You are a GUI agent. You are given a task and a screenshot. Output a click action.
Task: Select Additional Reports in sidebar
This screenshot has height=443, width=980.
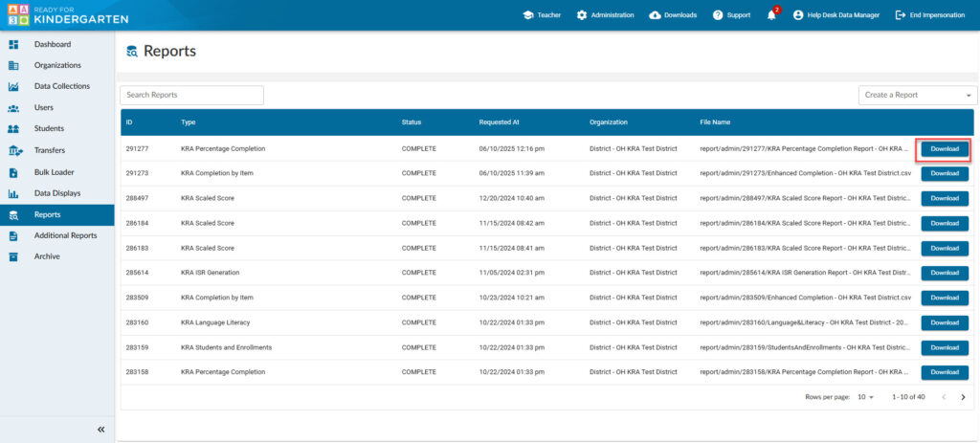(x=65, y=235)
